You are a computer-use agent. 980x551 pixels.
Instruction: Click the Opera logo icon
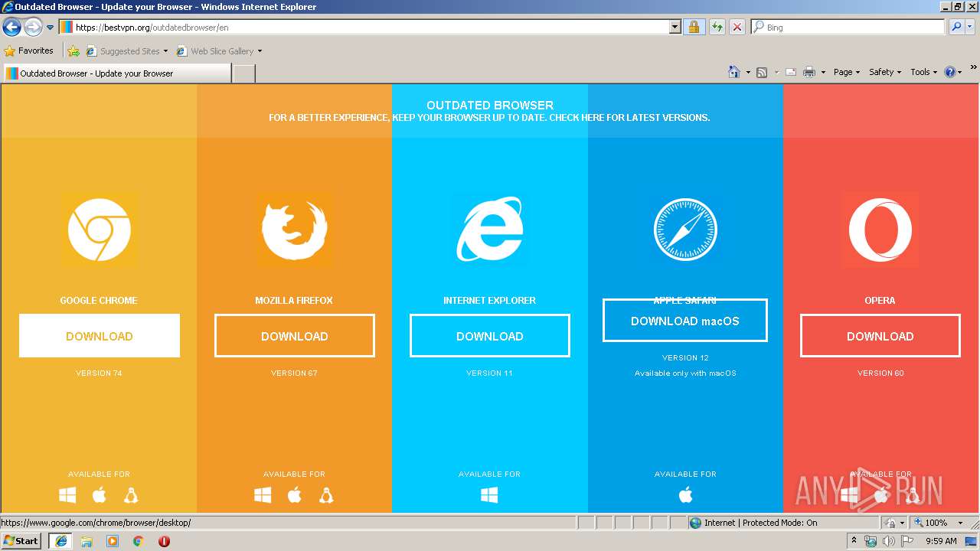click(880, 230)
